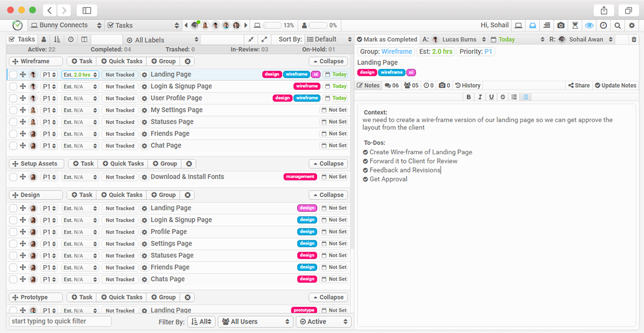Image resolution: width=644 pixels, height=333 pixels.
Task: Click the shrink arrows icon near Sort By
Action: click(x=251, y=40)
